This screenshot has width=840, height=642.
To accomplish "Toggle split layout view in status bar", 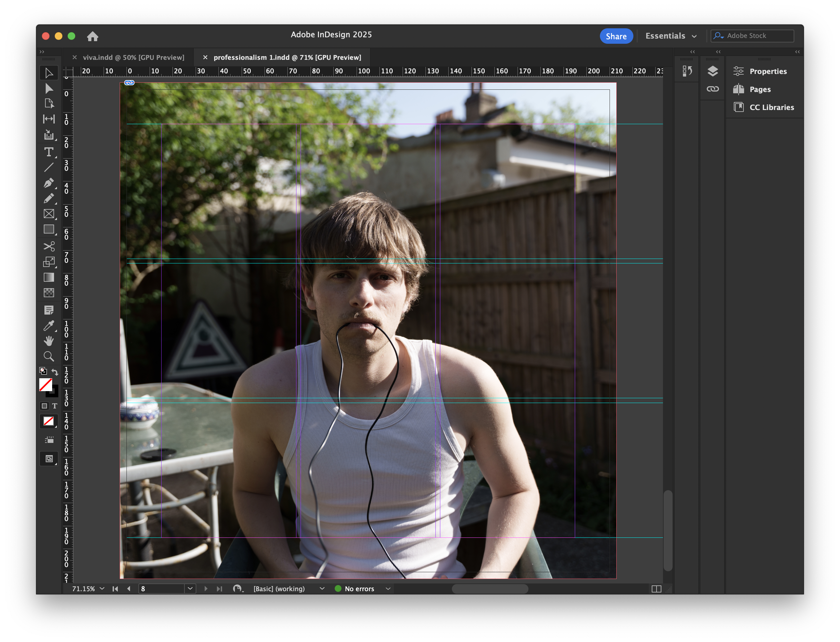I will click(x=657, y=589).
